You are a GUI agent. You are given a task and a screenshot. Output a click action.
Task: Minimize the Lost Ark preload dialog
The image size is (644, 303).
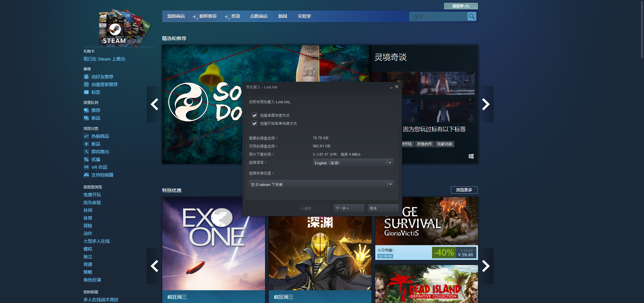pyautogui.click(x=391, y=87)
